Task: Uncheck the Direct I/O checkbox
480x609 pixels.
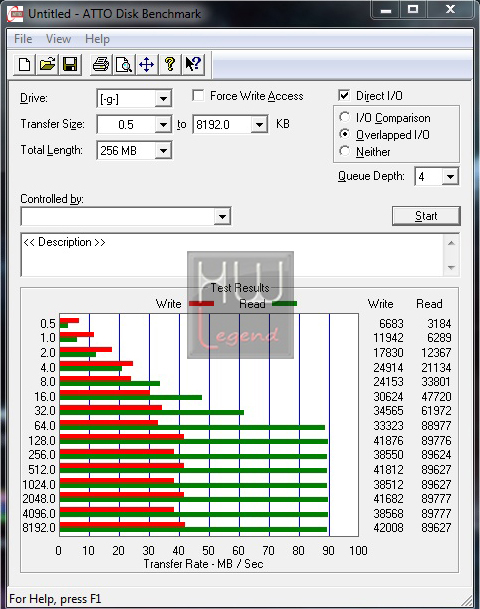Action: (x=344, y=96)
